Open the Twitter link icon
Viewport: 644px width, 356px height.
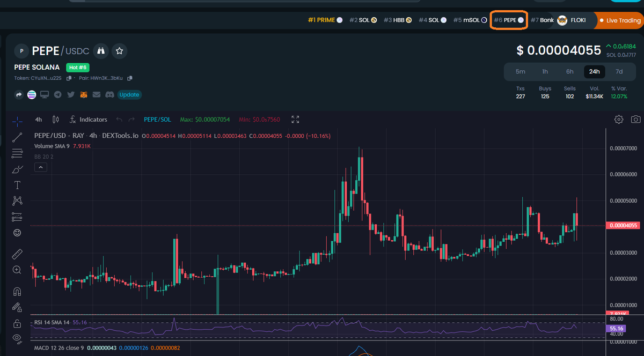point(70,95)
